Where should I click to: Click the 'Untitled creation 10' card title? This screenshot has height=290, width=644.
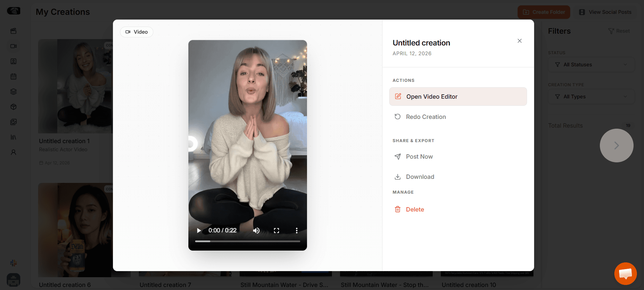tap(469, 285)
